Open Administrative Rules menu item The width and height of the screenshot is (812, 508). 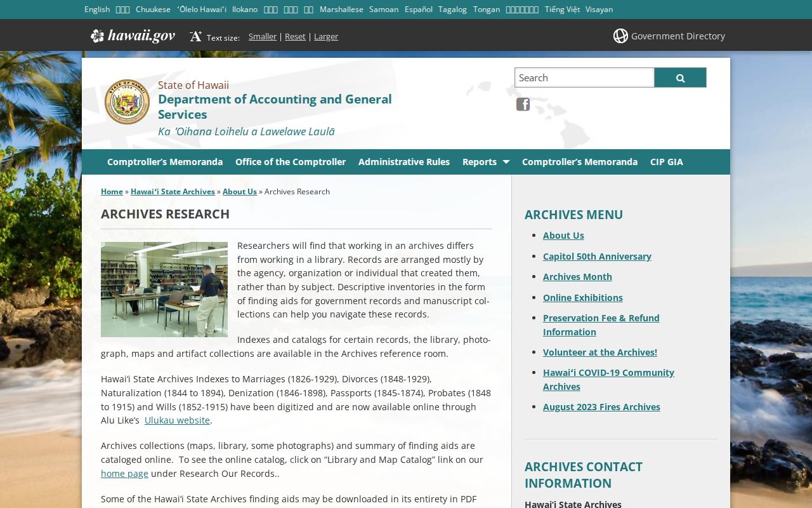coord(404,162)
